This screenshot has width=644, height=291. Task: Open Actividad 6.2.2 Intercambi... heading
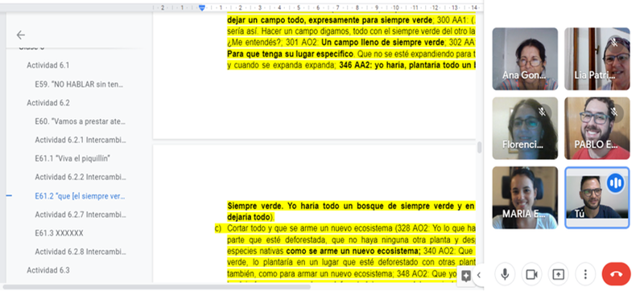pos(80,177)
